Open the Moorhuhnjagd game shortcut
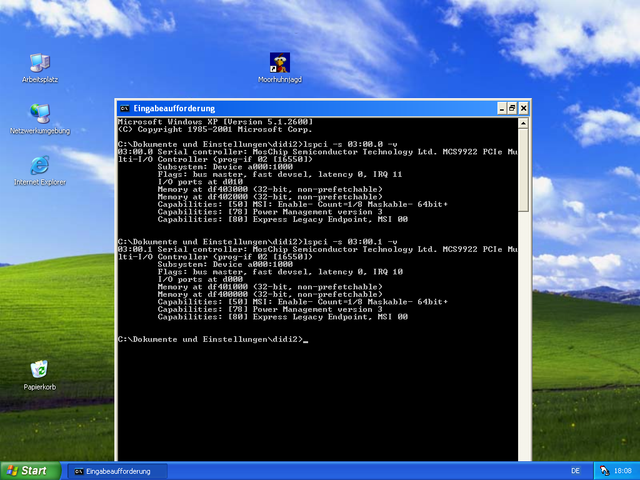The image size is (640, 480). click(280, 68)
